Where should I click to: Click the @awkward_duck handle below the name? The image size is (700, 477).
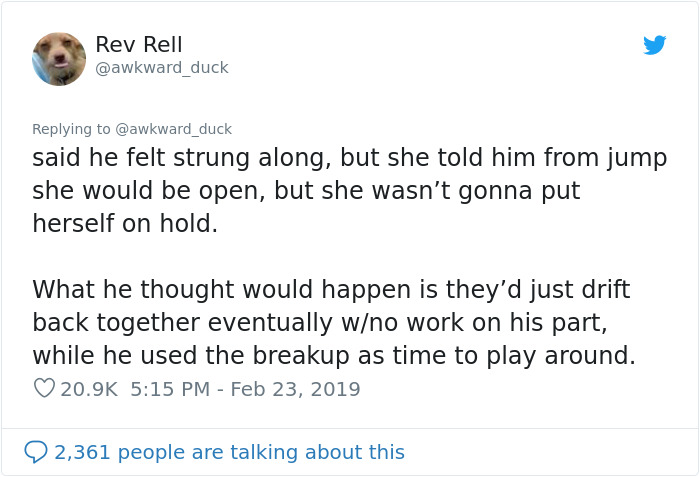point(162,68)
